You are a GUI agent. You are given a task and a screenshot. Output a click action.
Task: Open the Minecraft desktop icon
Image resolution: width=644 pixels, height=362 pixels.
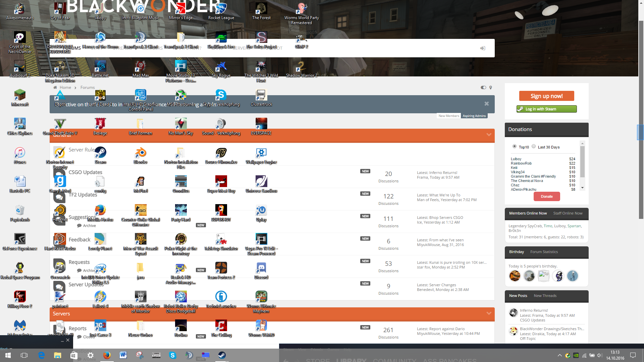(20, 98)
